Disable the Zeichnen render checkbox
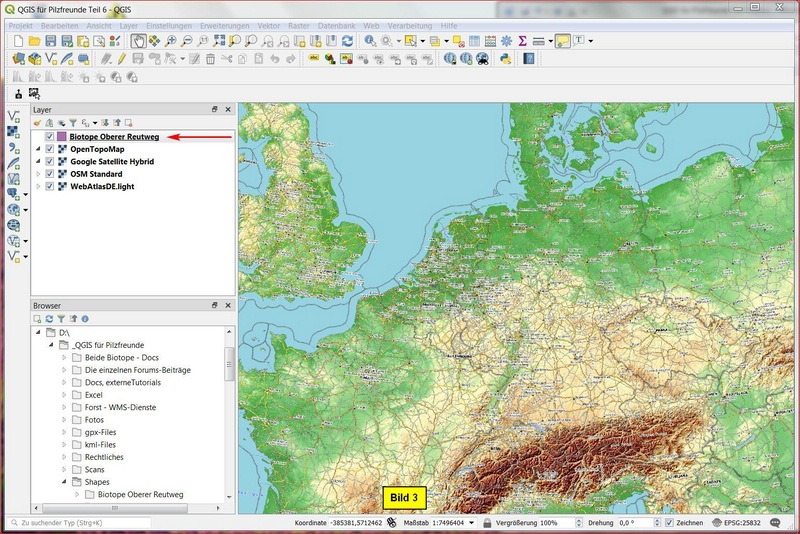Viewport: 800px width, 534px height. point(670,523)
